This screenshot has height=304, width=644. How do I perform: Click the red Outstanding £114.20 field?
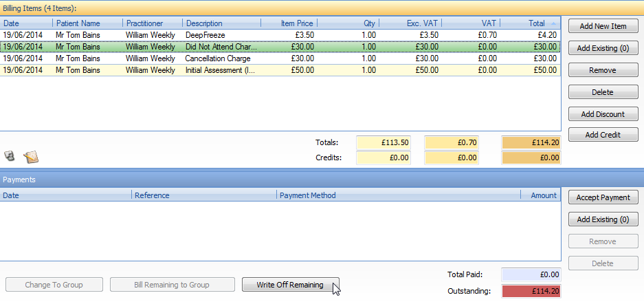pyautogui.click(x=531, y=291)
